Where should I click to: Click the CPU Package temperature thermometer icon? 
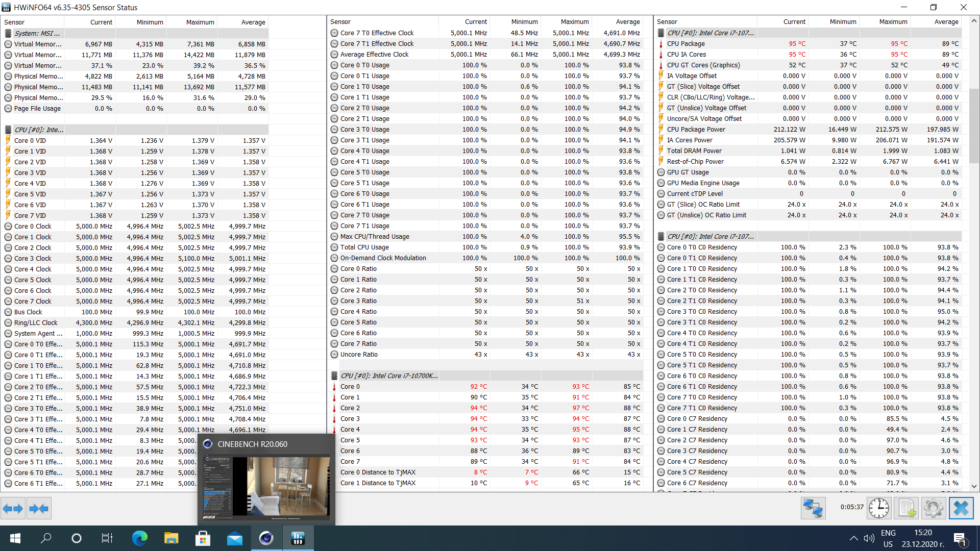point(661,44)
